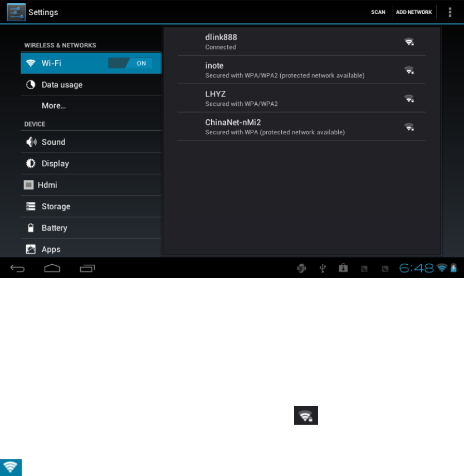Open Storage settings
This screenshot has width=464, height=476.
pyautogui.click(x=91, y=206)
